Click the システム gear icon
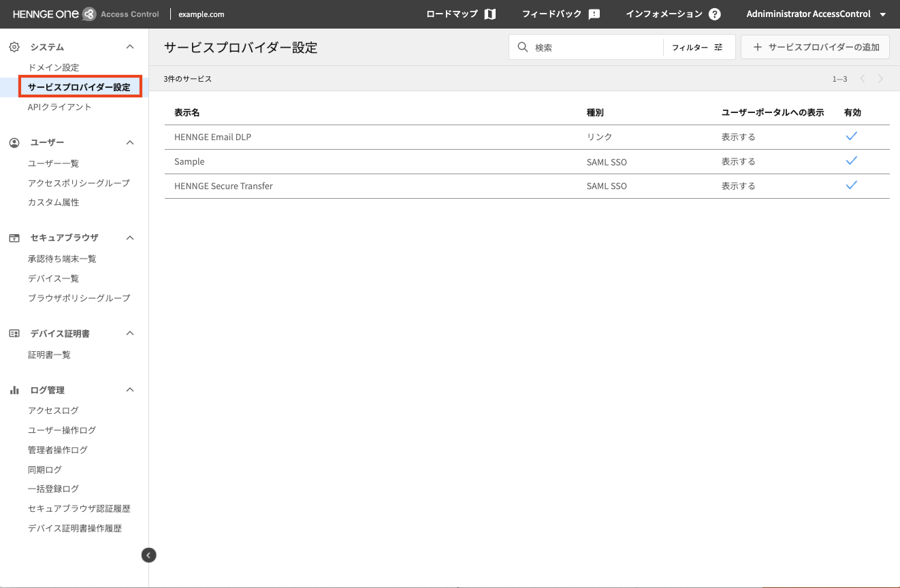The height and width of the screenshot is (588, 900). pyautogui.click(x=14, y=47)
